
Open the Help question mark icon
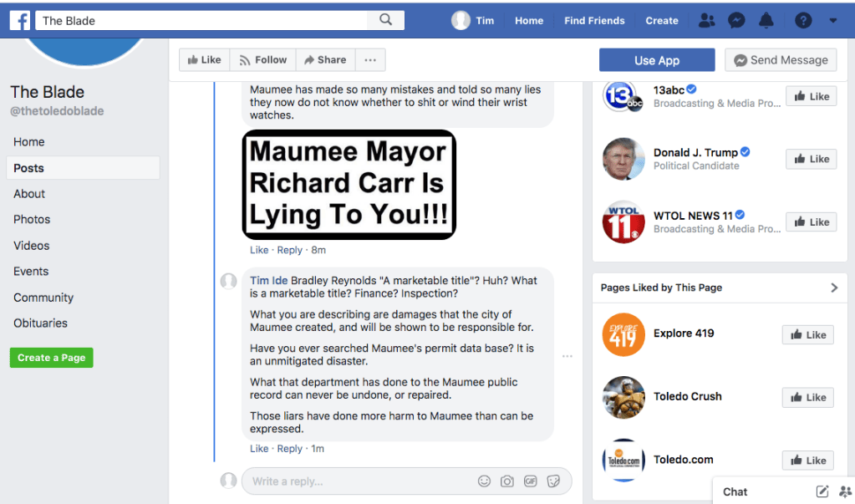coord(802,21)
